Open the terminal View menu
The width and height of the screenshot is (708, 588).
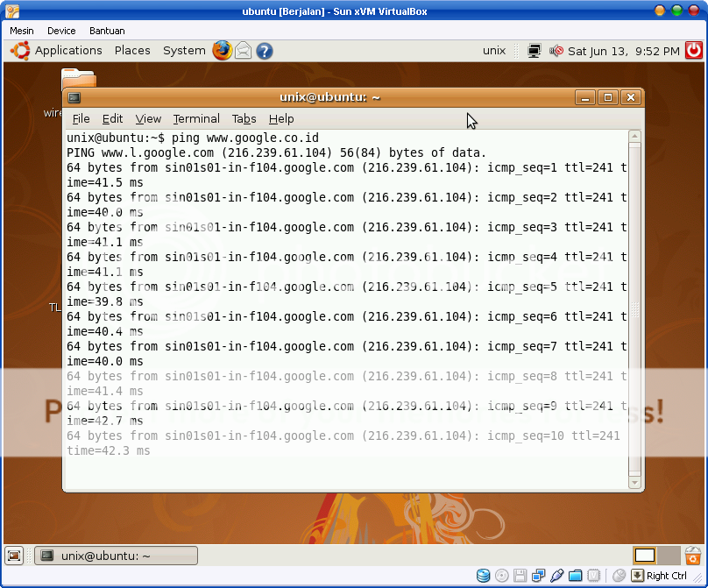click(x=148, y=119)
